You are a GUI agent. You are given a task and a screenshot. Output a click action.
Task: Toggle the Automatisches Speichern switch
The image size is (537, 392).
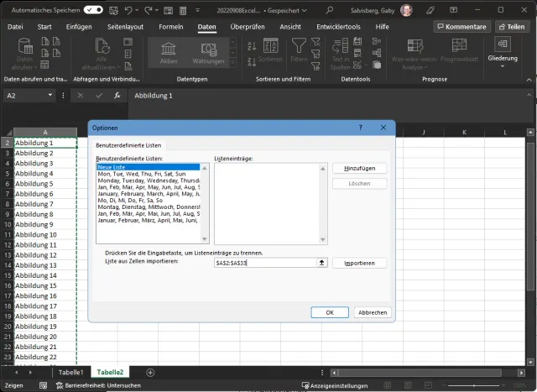click(93, 10)
